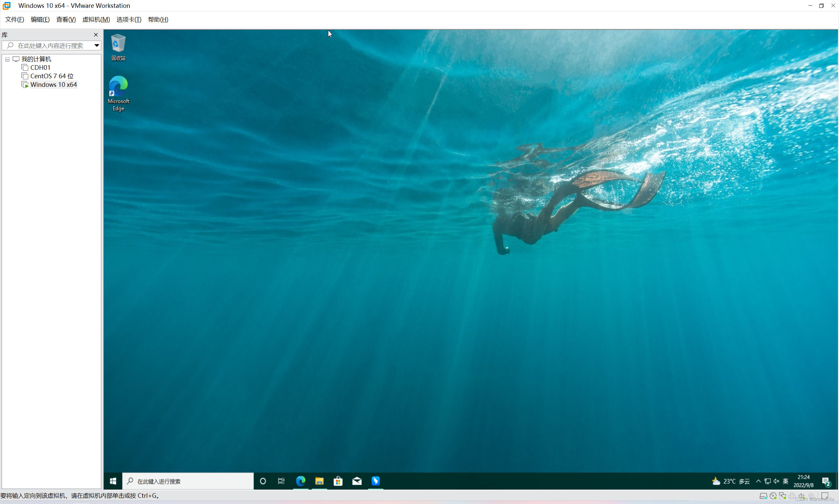Screen dimensions: 839x504
Task: Click the network adapter status icon
Action: (x=783, y=496)
